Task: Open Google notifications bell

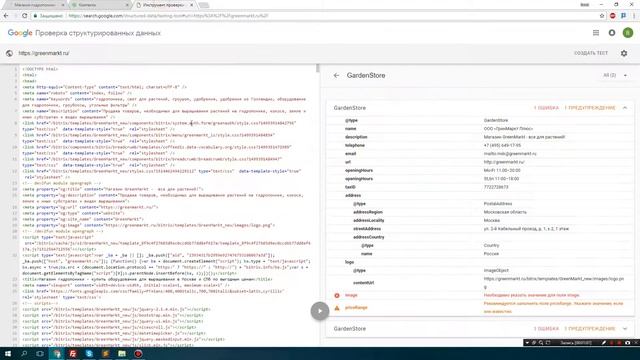Action: coord(612,33)
